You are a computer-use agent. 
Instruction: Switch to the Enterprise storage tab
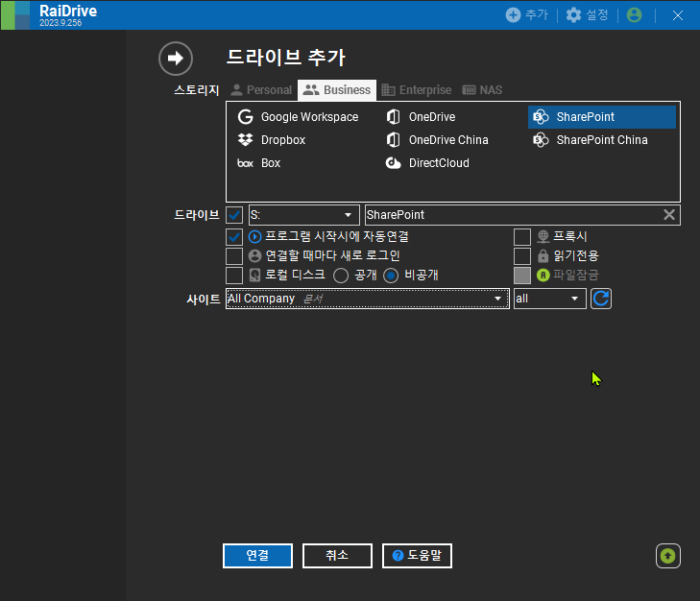417,90
